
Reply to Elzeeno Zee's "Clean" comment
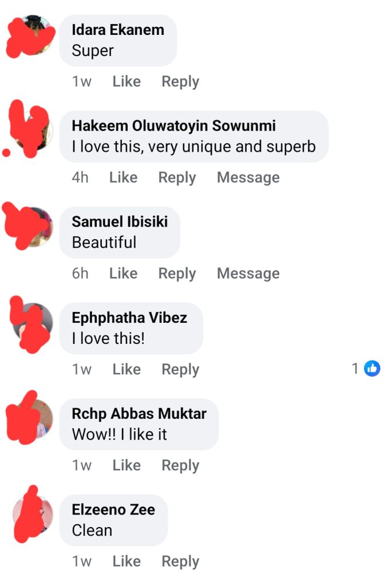(x=180, y=562)
